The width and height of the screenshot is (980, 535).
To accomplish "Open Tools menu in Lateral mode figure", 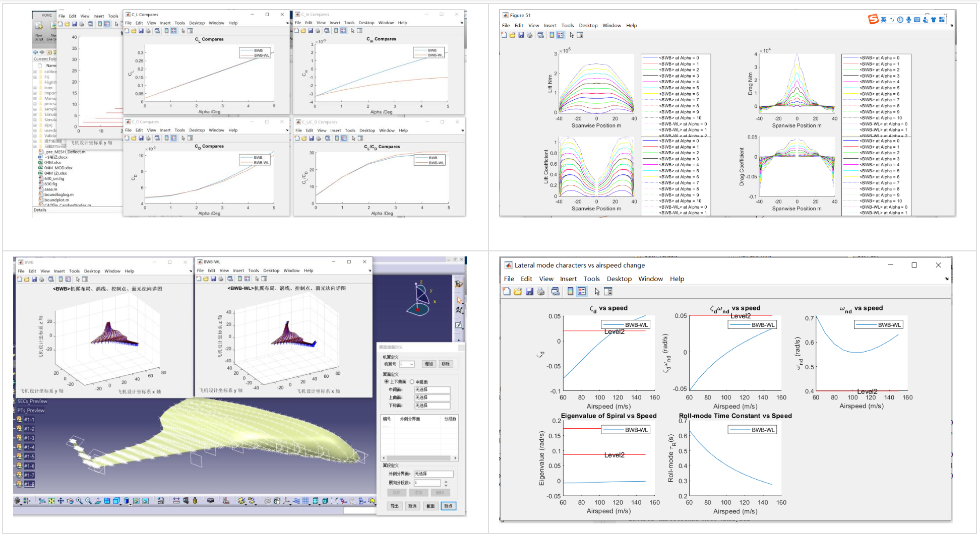I will click(591, 279).
